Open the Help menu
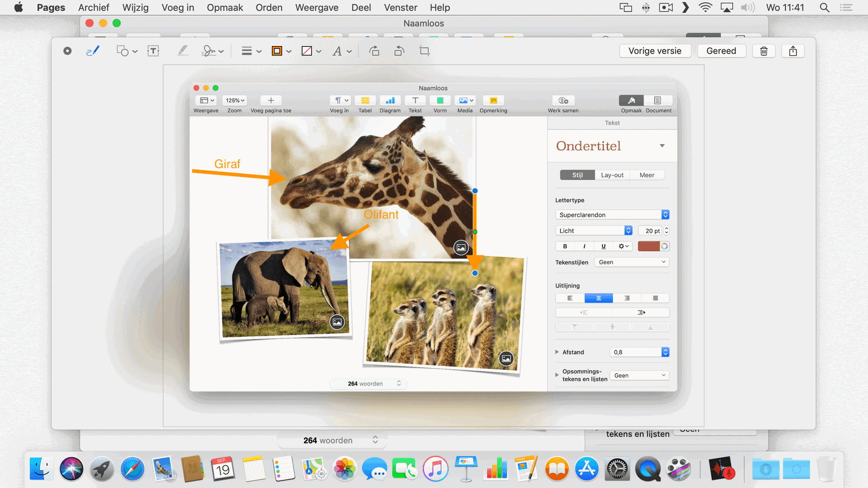 [x=440, y=8]
